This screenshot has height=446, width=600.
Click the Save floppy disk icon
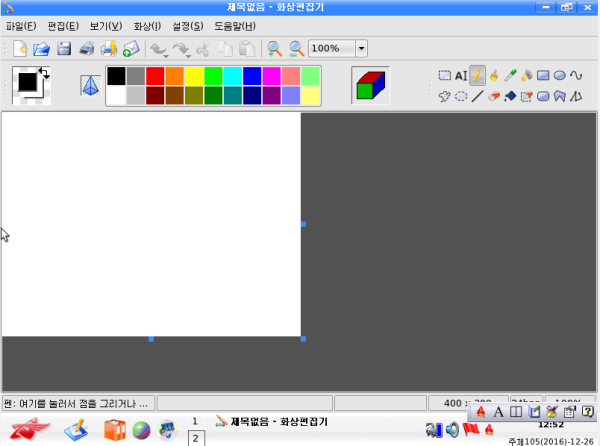click(64, 48)
